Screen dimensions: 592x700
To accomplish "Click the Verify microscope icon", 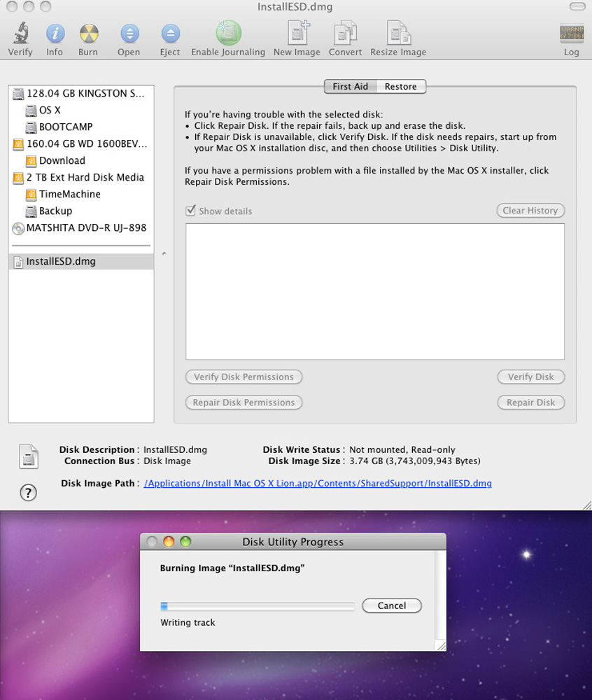I will (x=20, y=34).
